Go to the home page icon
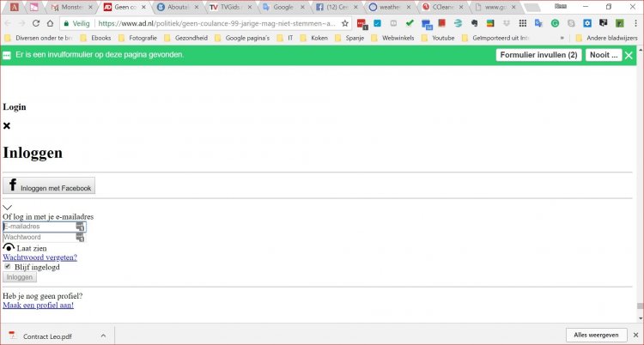The height and width of the screenshot is (345, 644). coord(50,23)
